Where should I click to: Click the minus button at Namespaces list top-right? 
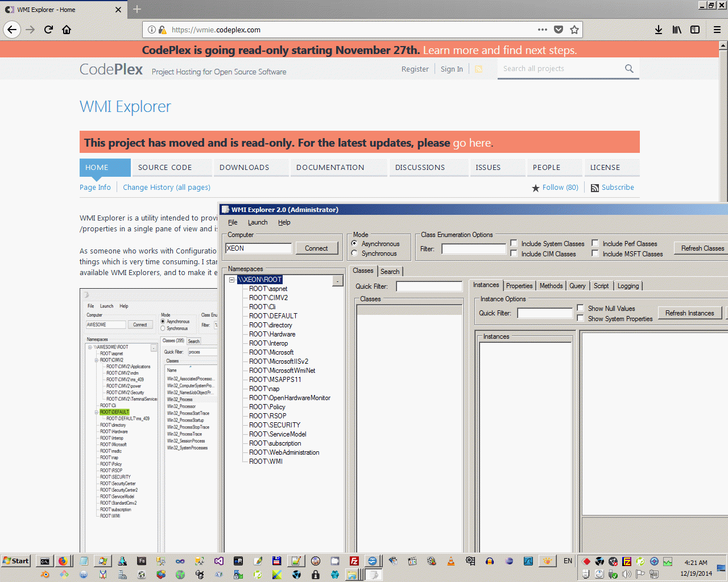click(338, 281)
